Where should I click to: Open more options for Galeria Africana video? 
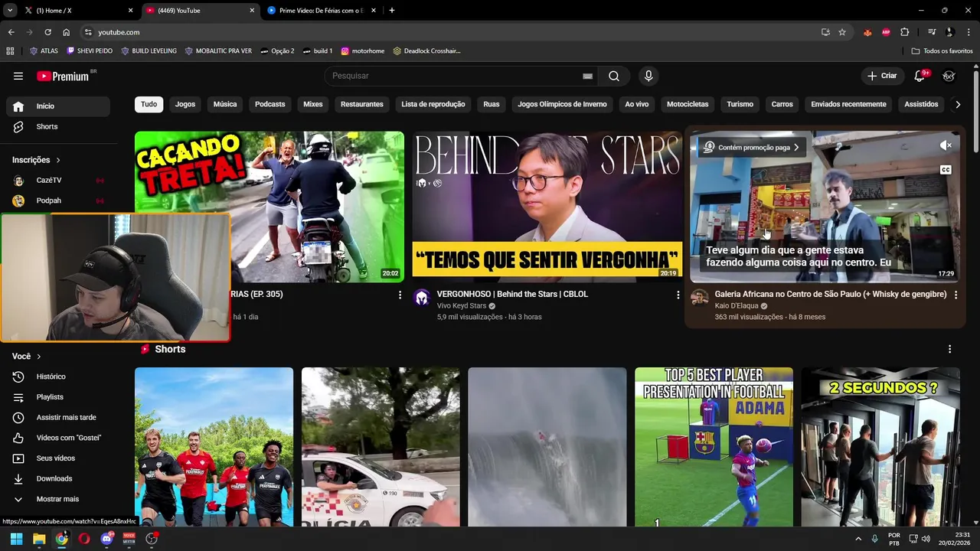pos(955,295)
